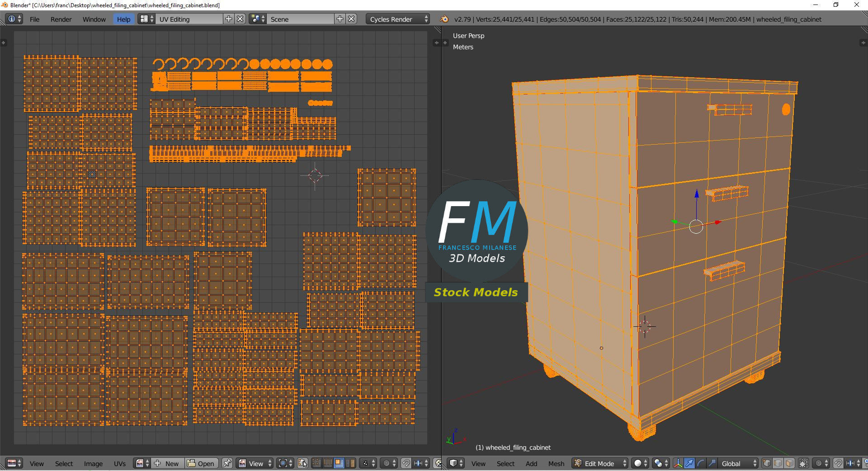Open the Cycles Render engine dropdown

(398, 19)
